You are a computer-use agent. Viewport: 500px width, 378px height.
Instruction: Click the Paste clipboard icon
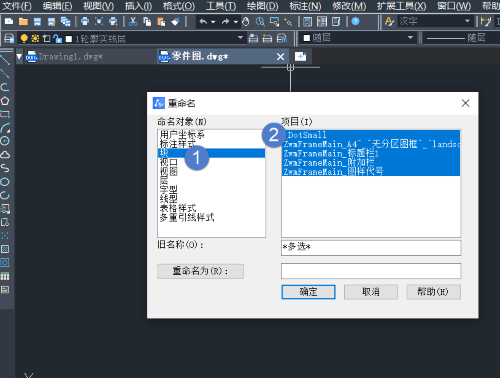pyautogui.click(x=161, y=22)
